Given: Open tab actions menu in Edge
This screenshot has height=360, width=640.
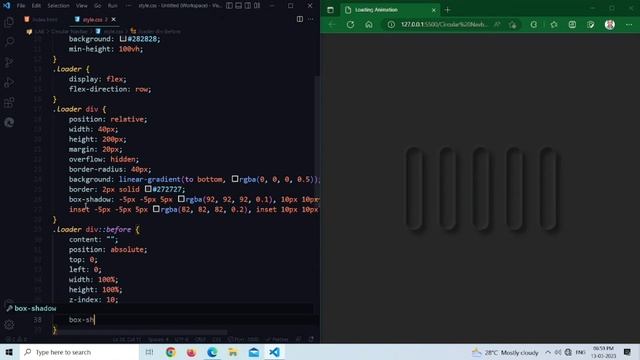Looking at the screenshot, I should click(330, 10).
